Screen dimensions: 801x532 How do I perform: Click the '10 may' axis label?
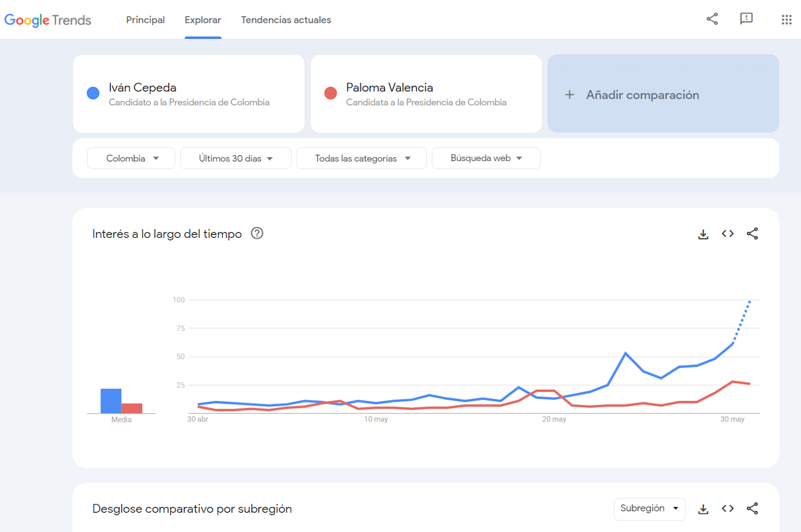pyautogui.click(x=376, y=419)
